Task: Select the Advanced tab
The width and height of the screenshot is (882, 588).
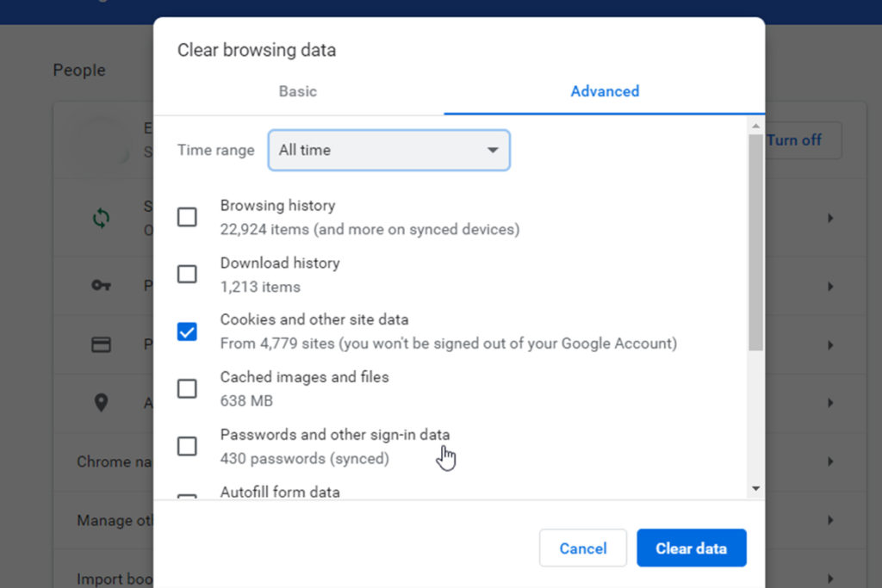Action: pos(605,91)
